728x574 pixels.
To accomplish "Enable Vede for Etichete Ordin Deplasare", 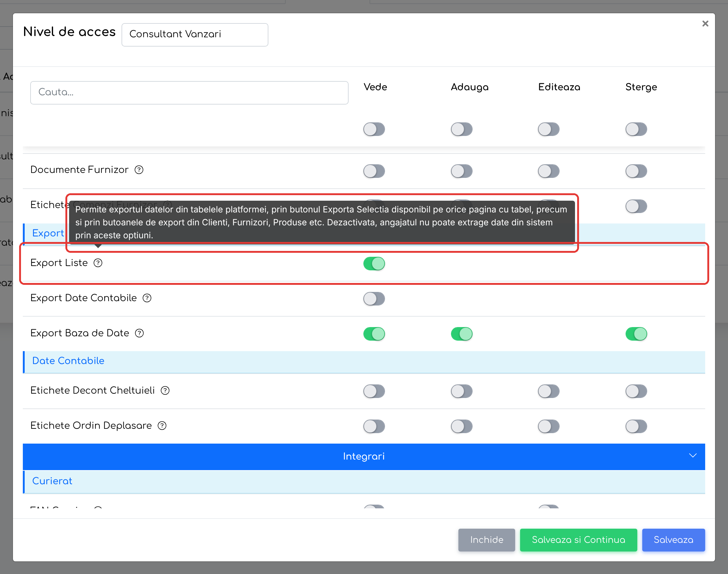I will pos(374,426).
